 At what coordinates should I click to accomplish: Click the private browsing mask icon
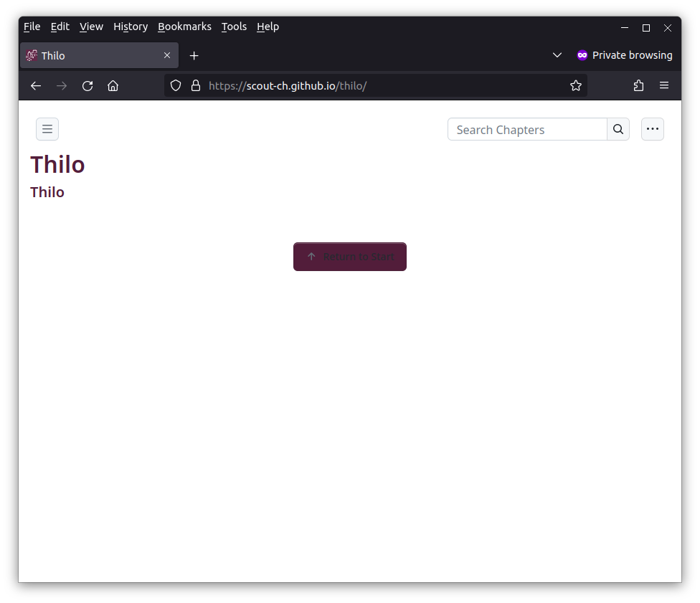[x=582, y=54]
